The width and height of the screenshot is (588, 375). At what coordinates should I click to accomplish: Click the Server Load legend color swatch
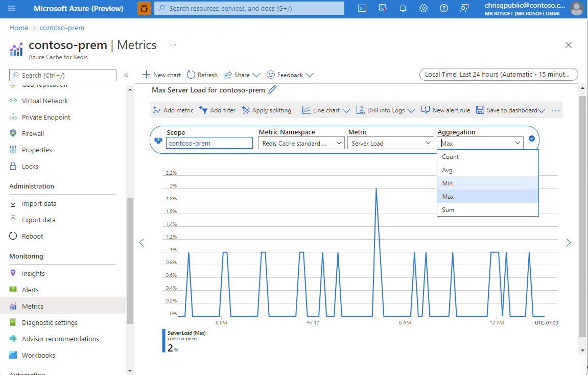(x=163, y=341)
